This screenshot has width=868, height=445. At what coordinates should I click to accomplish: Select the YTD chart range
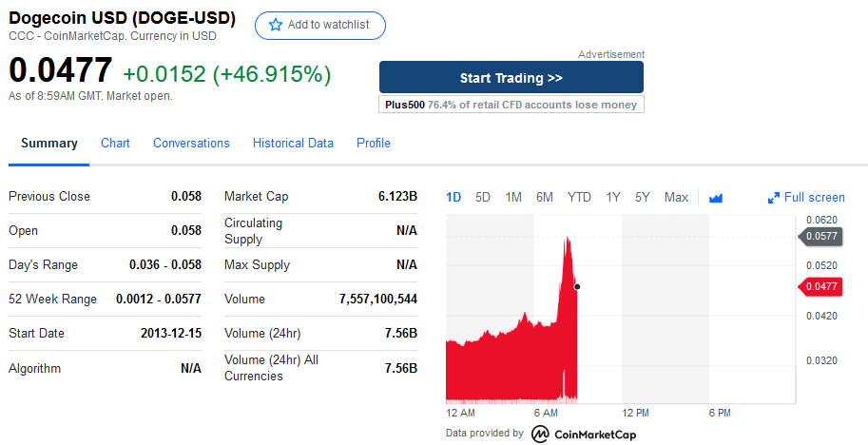579,197
